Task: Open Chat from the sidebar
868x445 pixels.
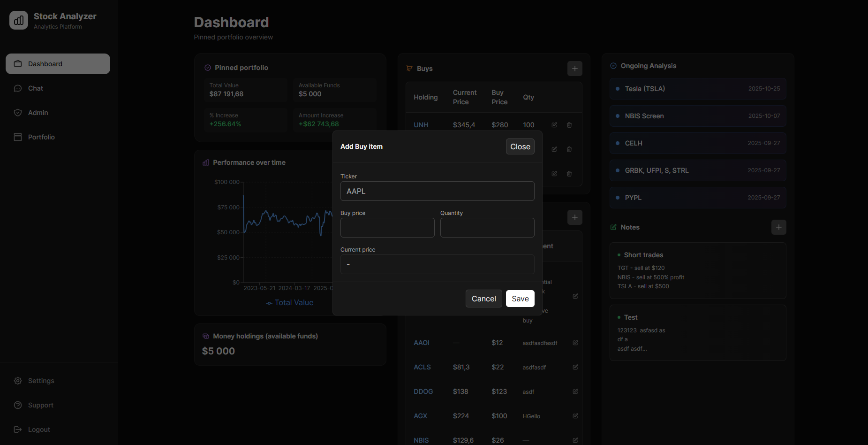Action: pos(35,88)
